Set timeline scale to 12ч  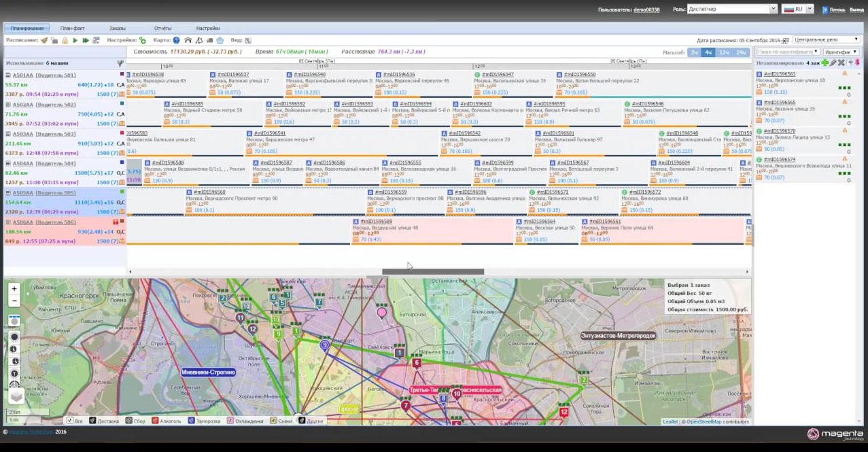tap(724, 52)
